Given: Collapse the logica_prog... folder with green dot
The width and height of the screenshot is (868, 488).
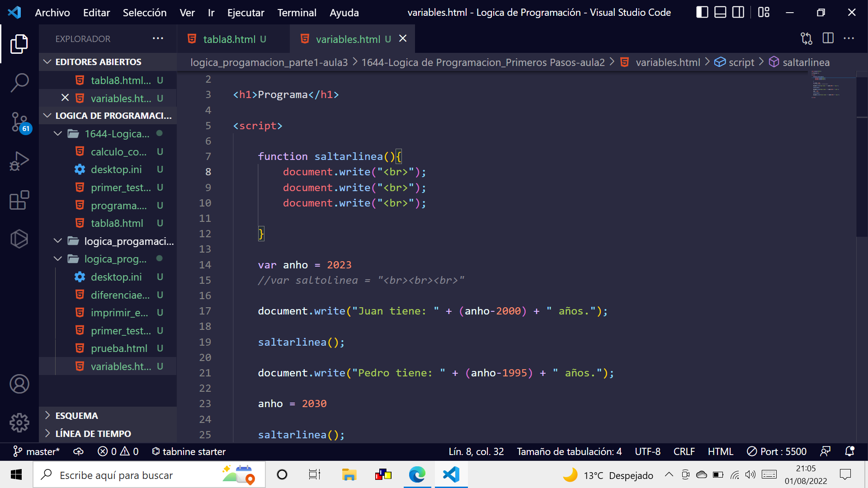Looking at the screenshot, I should 108,259.
